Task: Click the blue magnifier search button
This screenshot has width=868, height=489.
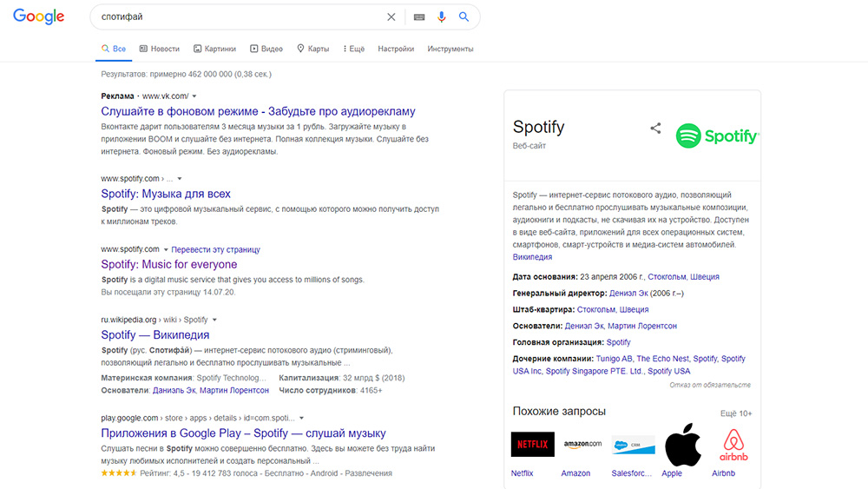Action: [x=464, y=17]
